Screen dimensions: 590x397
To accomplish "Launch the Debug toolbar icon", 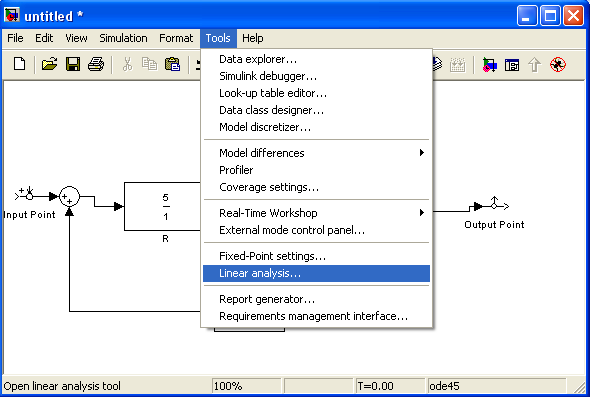I will coord(558,65).
